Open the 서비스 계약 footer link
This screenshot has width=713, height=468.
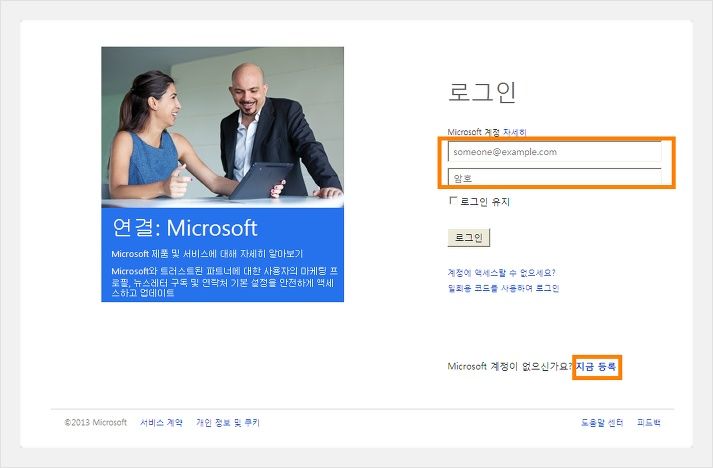[161, 423]
